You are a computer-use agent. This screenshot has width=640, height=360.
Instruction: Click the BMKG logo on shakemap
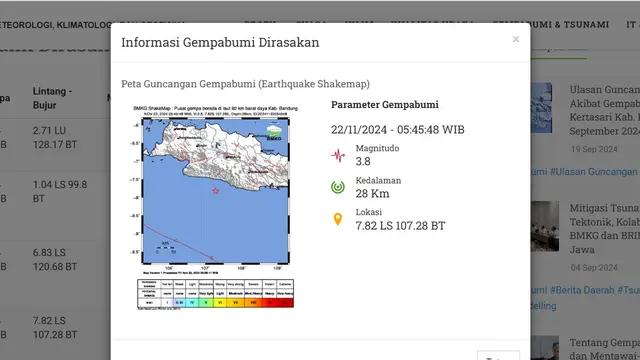[x=274, y=133]
